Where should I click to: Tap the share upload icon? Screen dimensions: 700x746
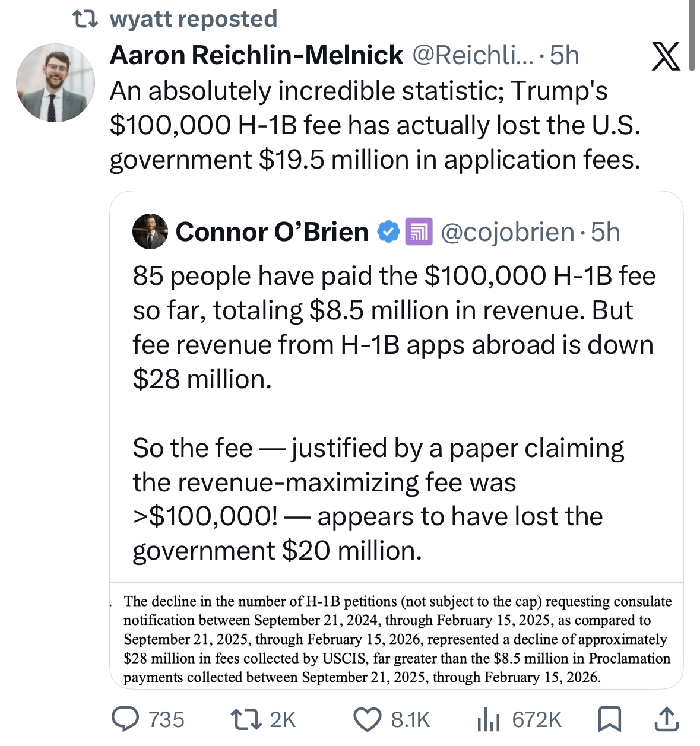667,719
